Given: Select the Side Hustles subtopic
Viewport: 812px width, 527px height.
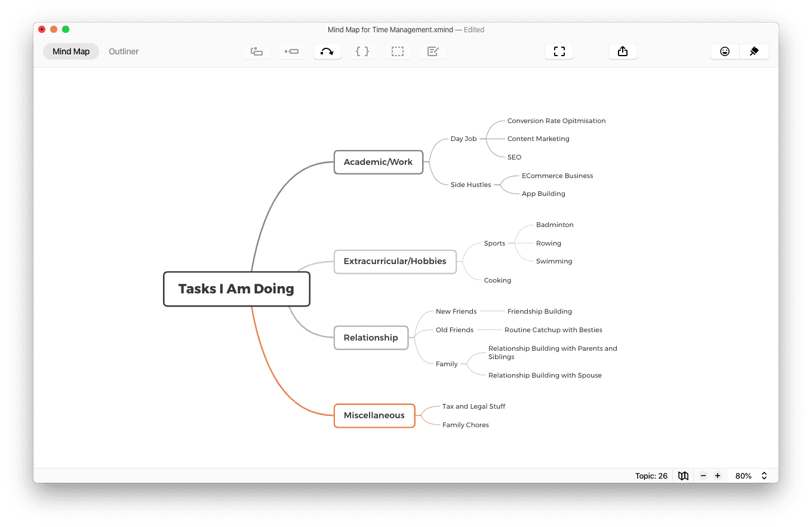Looking at the screenshot, I should 470,185.
